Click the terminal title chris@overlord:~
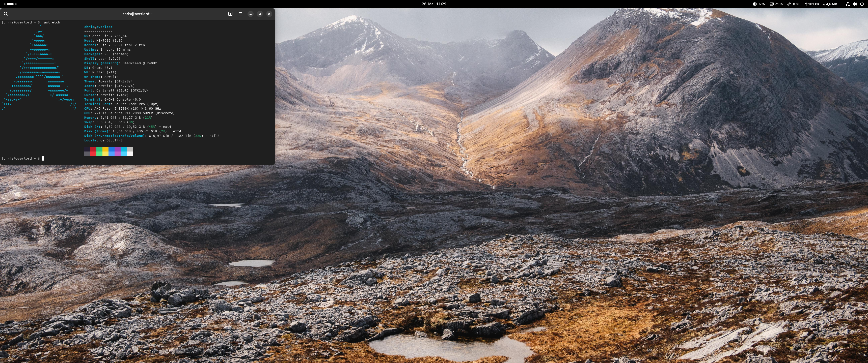This screenshot has height=363, width=868. 138,14
